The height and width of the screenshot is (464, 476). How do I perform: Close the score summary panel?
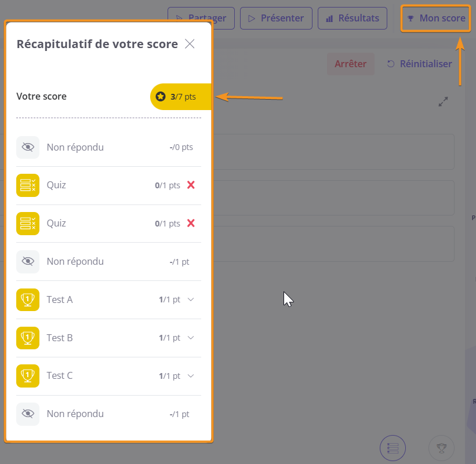coord(190,44)
